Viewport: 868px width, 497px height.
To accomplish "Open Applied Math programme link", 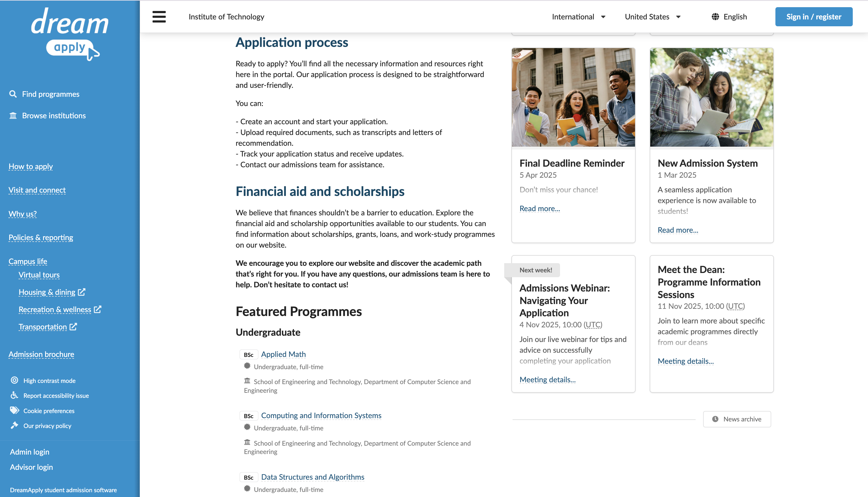I will pos(283,354).
